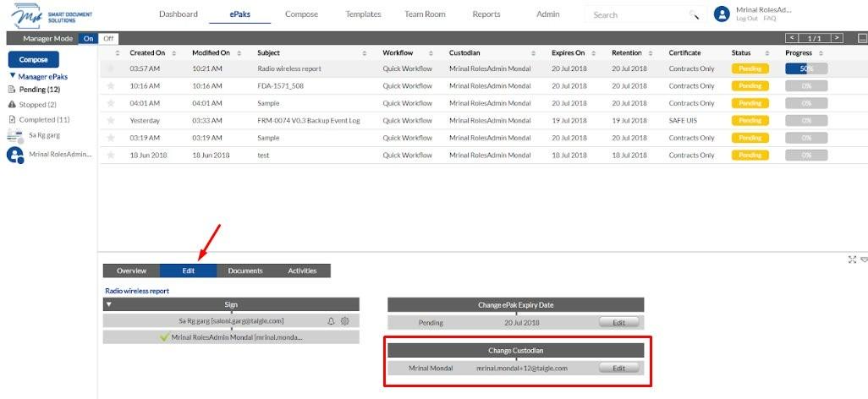Click 'mrinal.mondal+12@taigle.com' custodian email

[521, 368]
